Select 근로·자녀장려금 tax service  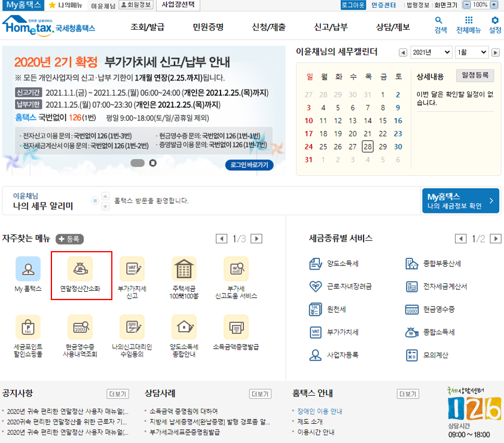(x=340, y=286)
